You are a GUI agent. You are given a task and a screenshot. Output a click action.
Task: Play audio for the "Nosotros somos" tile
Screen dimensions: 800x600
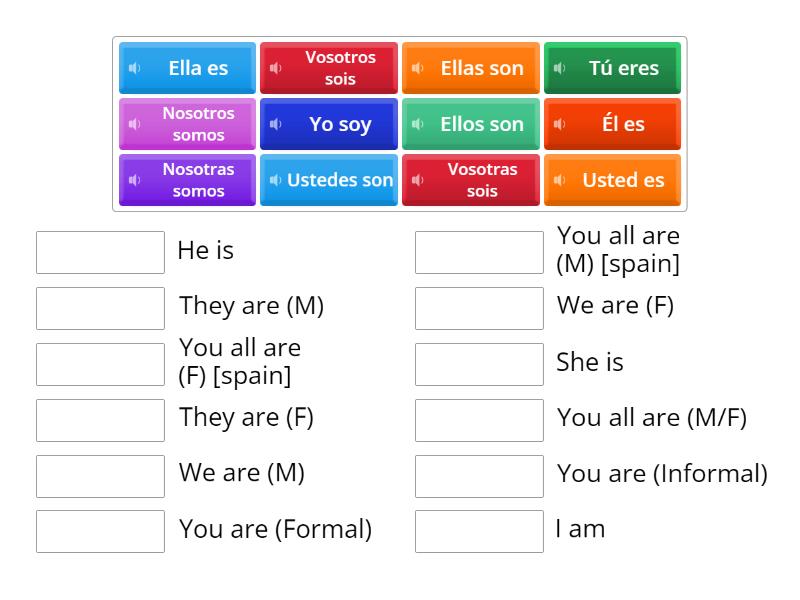133,124
